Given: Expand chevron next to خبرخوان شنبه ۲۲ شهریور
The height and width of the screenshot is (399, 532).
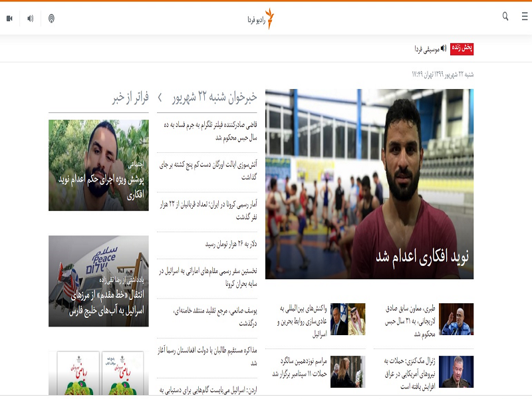Looking at the screenshot, I should coord(160,98).
